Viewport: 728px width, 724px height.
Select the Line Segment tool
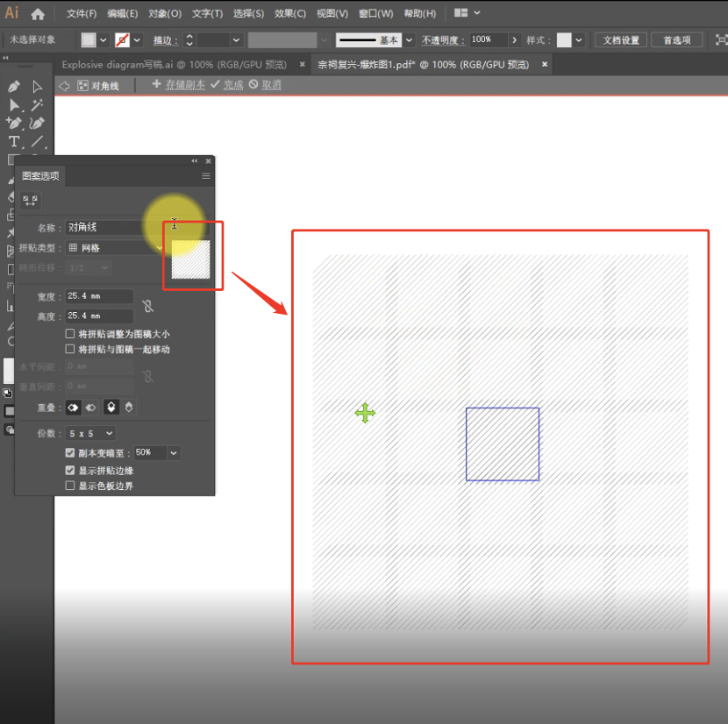[37, 141]
